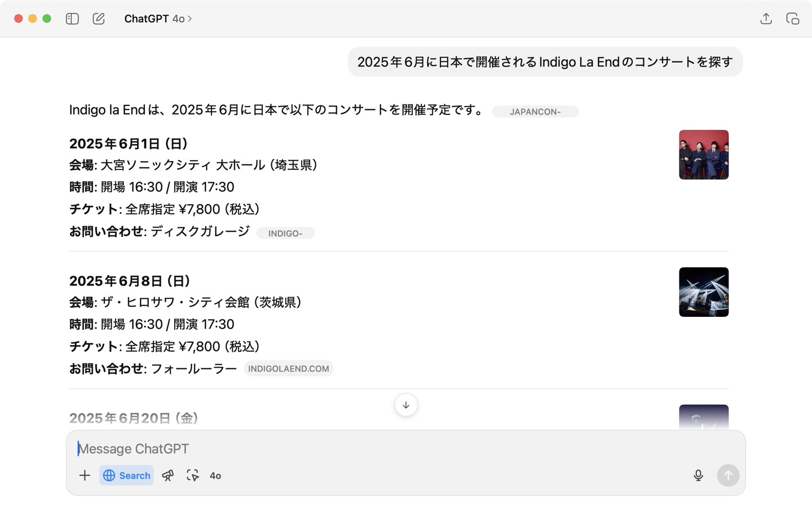Screen dimensions: 812x507
Task: View the concert stage thumbnail for June 8
Action: [703, 292]
